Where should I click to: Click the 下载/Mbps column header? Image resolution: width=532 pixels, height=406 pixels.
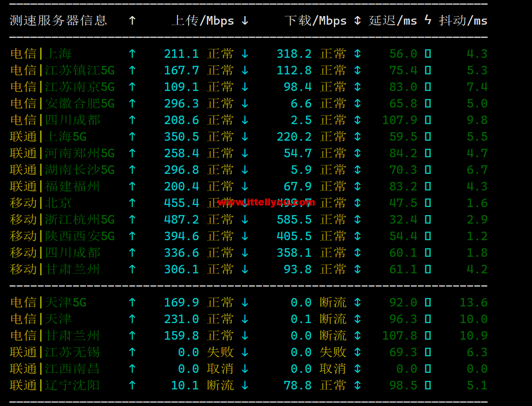pos(316,21)
